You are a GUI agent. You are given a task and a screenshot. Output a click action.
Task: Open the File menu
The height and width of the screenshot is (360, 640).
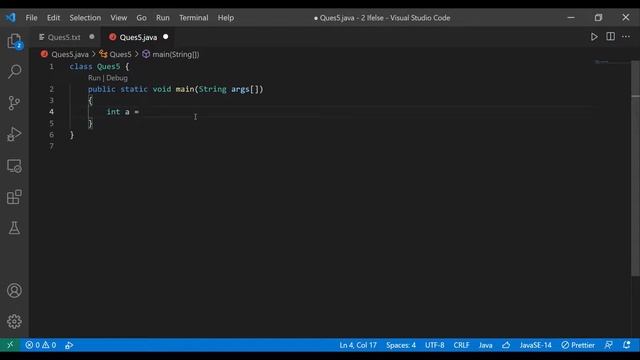click(31, 18)
